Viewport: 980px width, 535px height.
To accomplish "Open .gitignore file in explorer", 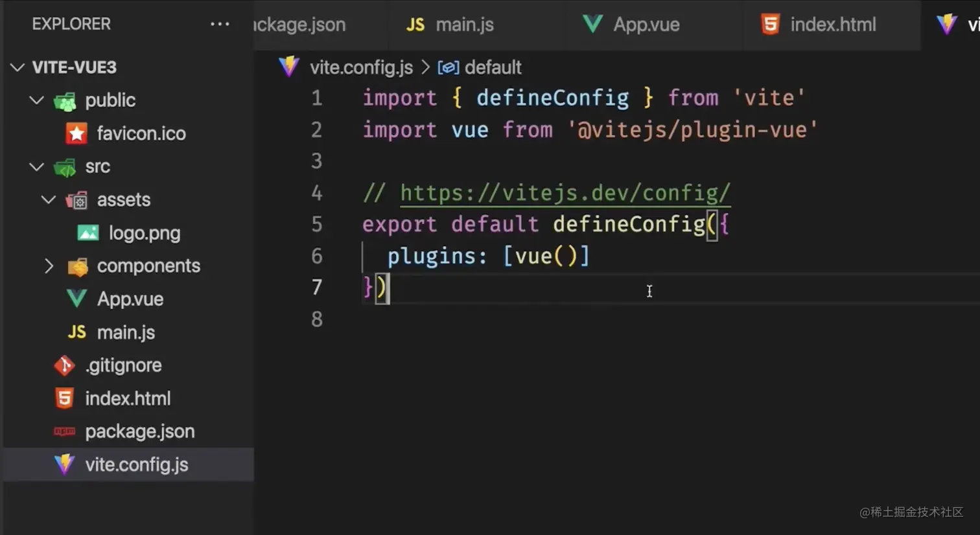I will pos(123,365).
